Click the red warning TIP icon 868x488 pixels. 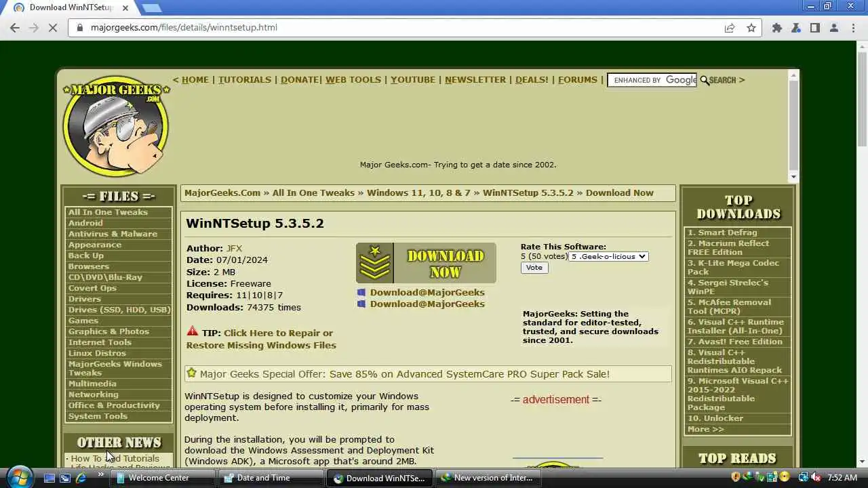point(193,331)
